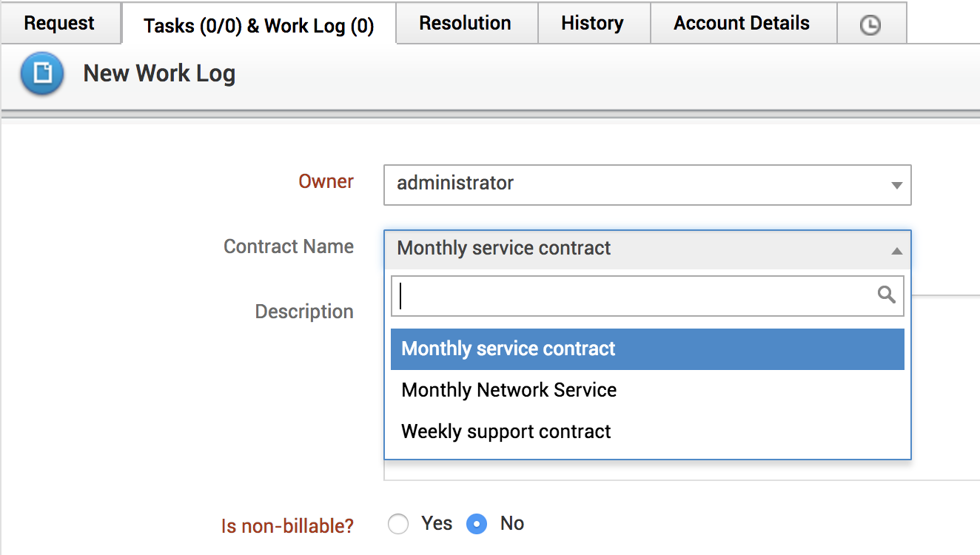The width and height of the screenshot is (980, 555).
Task: Select the No radio button
Action: [477, 525]
